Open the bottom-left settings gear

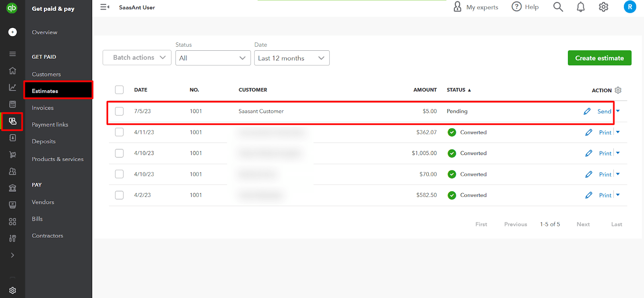pyautogui.click(x=12, y=290)
